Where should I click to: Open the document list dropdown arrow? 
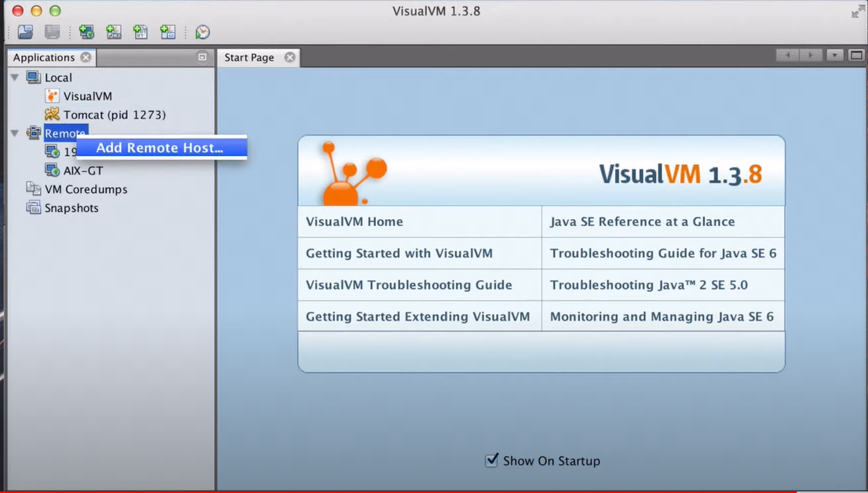click(x=835, y=56)
